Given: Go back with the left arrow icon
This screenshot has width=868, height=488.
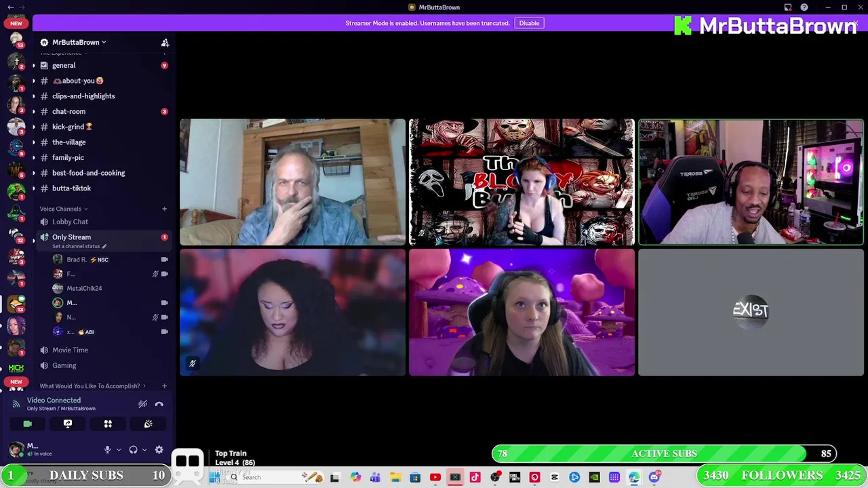Looking at the screenshot, I should (x=10, y=7).
